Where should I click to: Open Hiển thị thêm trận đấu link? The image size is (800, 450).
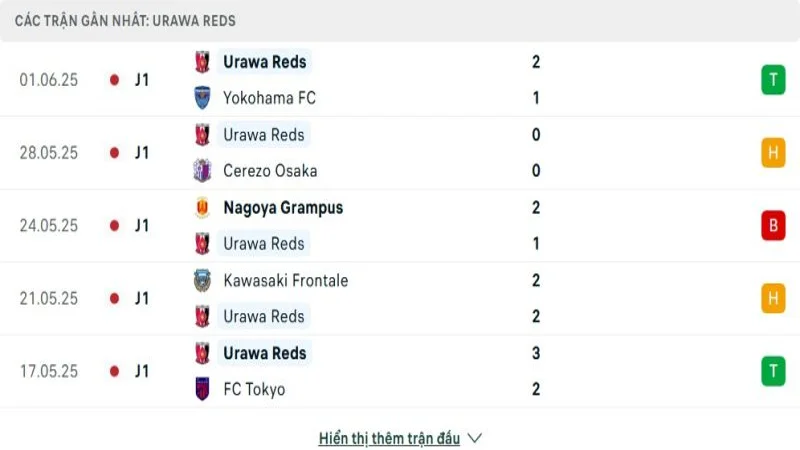coord(389,438)
